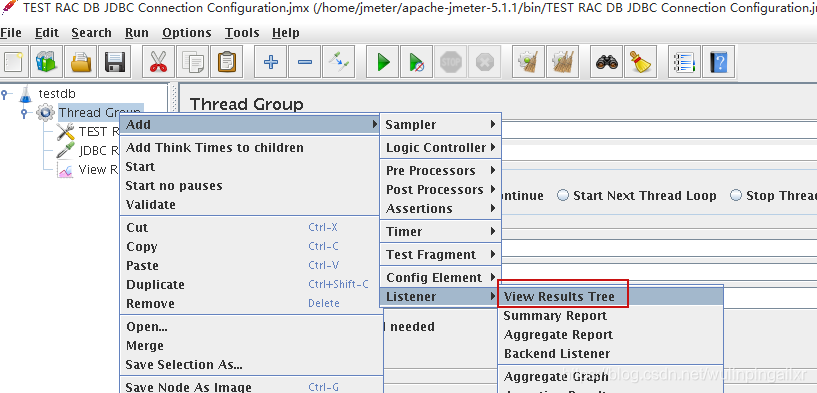Image resolution: width=817 pixels, height=393 pixels.
Task: Click the JDBC Request pipette icon
Action: click(66, 151)
